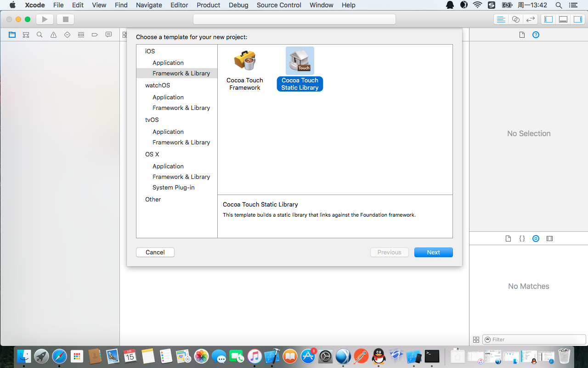Open the Trash in the Dock
588x368 pixels.
click(x=564, y=356)
